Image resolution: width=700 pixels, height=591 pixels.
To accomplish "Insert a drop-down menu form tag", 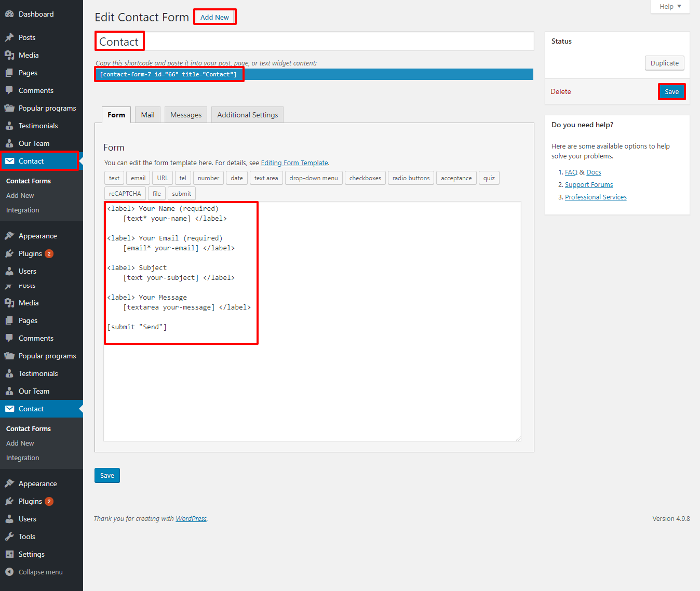I will point(313,178).
